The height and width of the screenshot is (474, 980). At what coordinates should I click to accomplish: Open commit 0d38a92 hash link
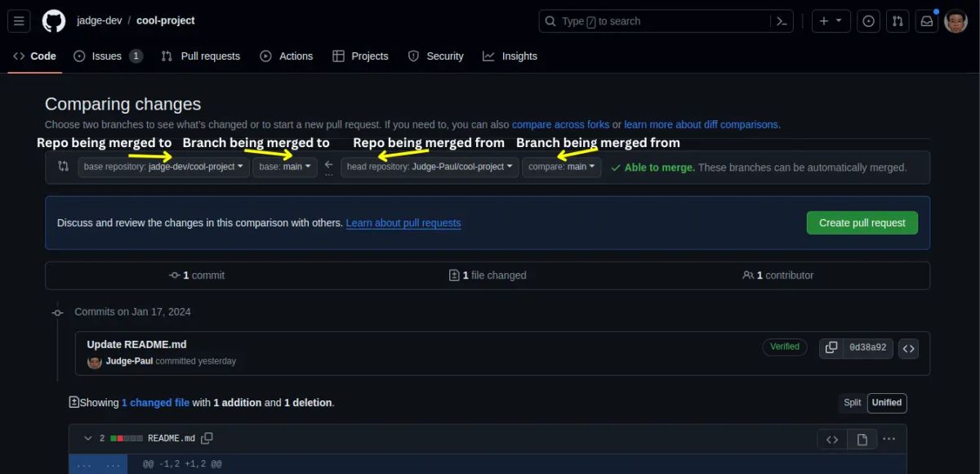tap(867, 348)
